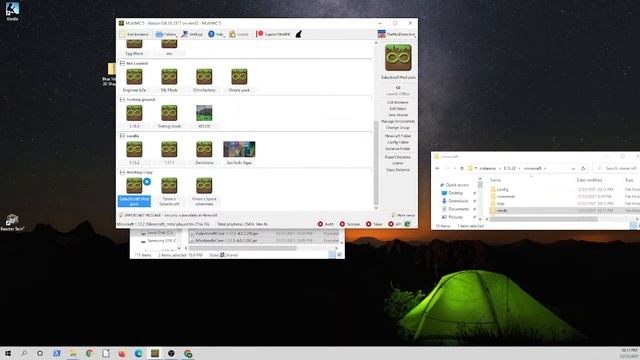Click Edit Notes in side panel
Image resolution: width=640 pixels, height=360 pixels.
click(x=398, y=109)
